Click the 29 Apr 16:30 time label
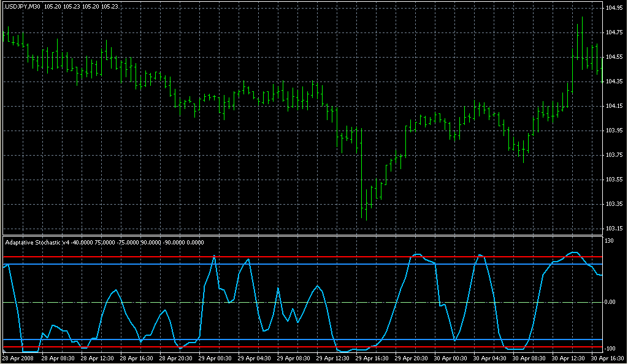 click(373, 358)
